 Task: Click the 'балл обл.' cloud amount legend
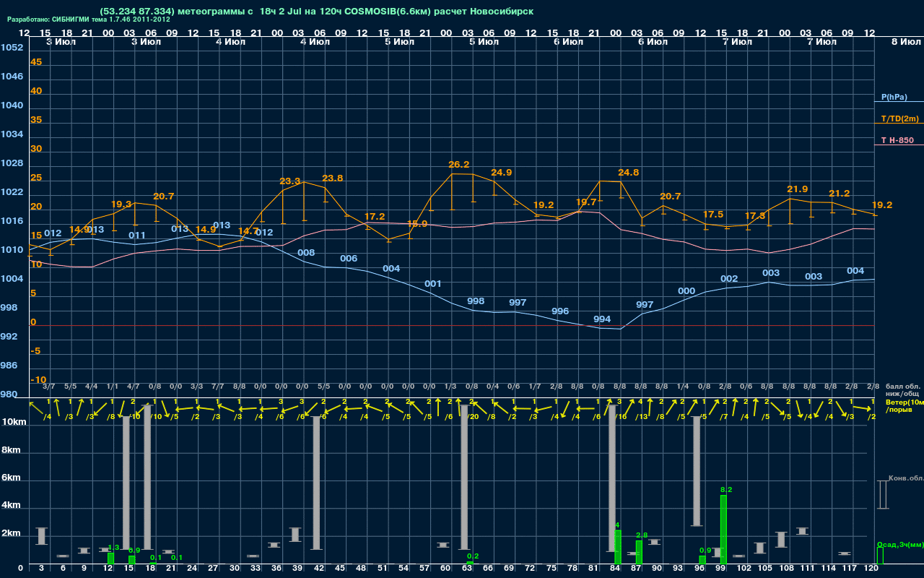pos(904,387)
